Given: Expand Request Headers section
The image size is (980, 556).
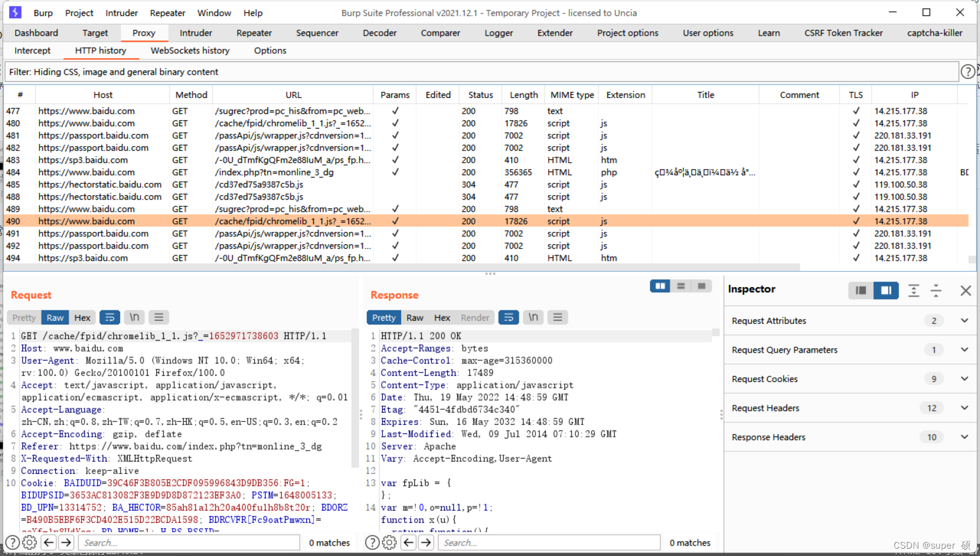Looking at the screenshot, I should pyautogui.click(x=964, y=408).
